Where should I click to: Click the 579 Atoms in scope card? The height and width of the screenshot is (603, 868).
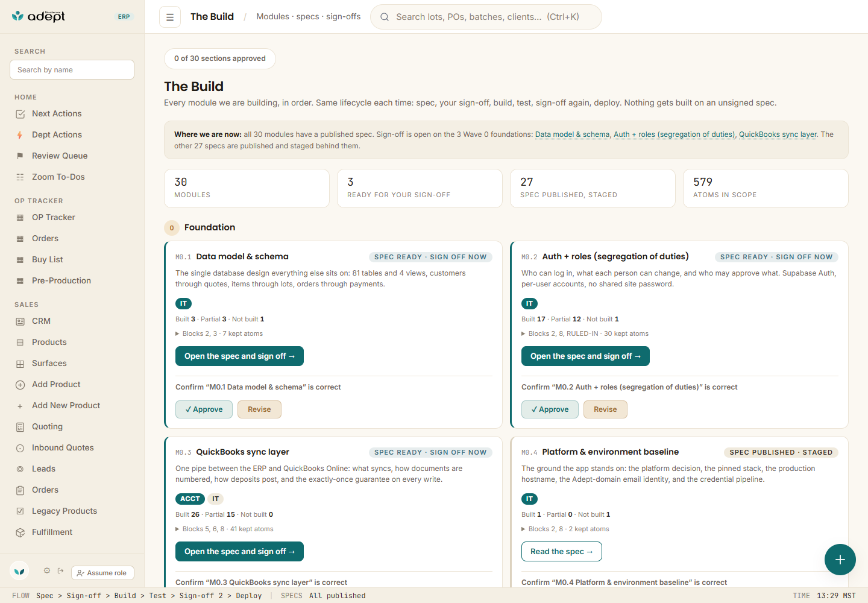click(x=766, y=188)
